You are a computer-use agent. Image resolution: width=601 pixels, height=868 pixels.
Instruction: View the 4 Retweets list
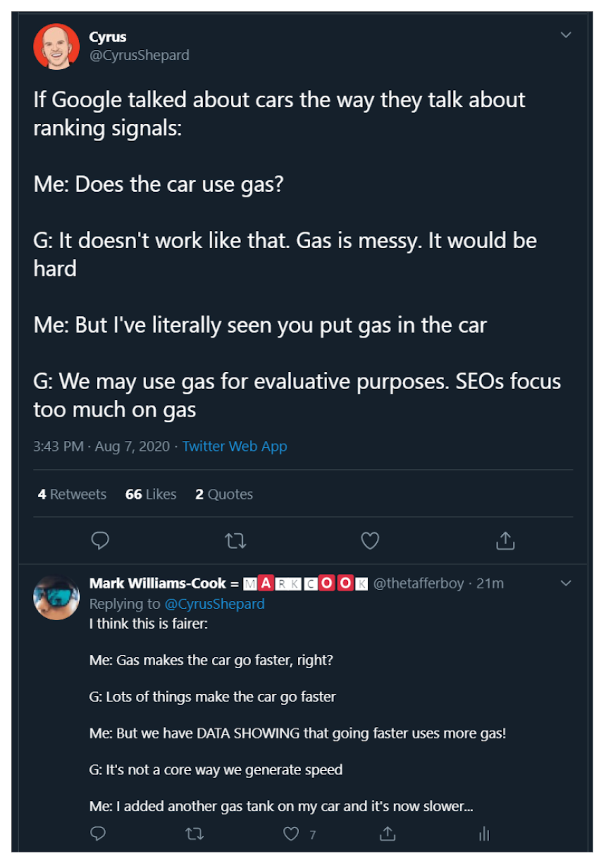[x=72, y=494]
